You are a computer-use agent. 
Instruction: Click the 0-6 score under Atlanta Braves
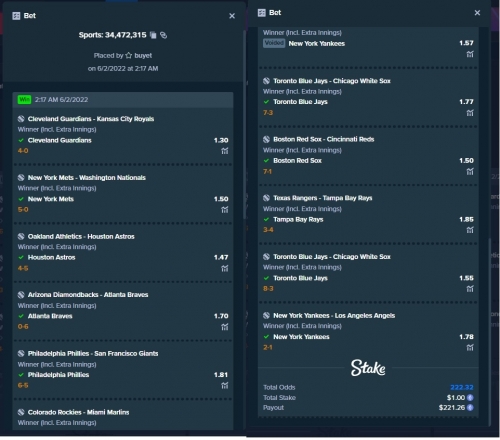pyautogui.click(x=23, y=327)
